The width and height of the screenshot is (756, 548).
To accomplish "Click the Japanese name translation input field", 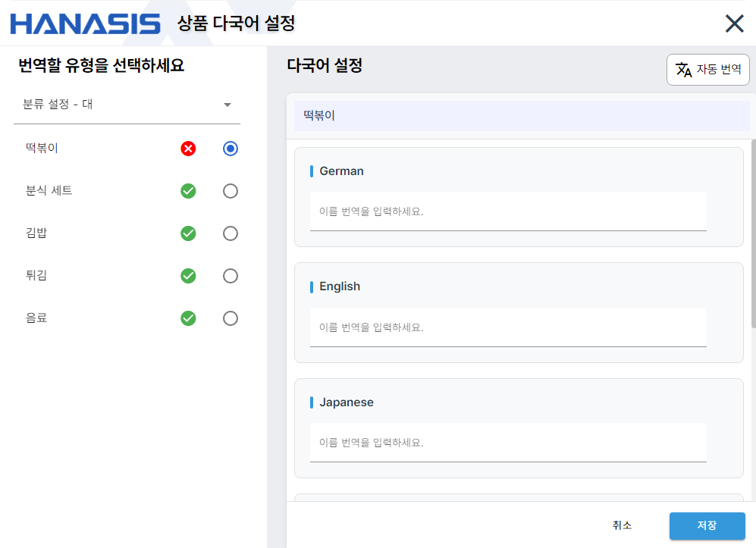I will click(508, 443).
